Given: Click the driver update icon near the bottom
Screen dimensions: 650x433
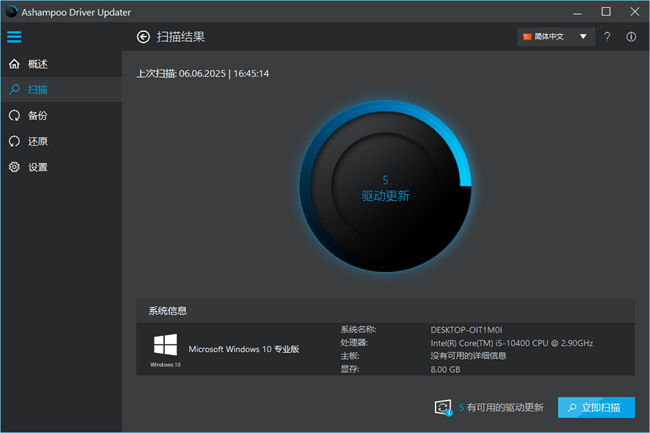Looking at the screenshot, I should click(444, 407).
